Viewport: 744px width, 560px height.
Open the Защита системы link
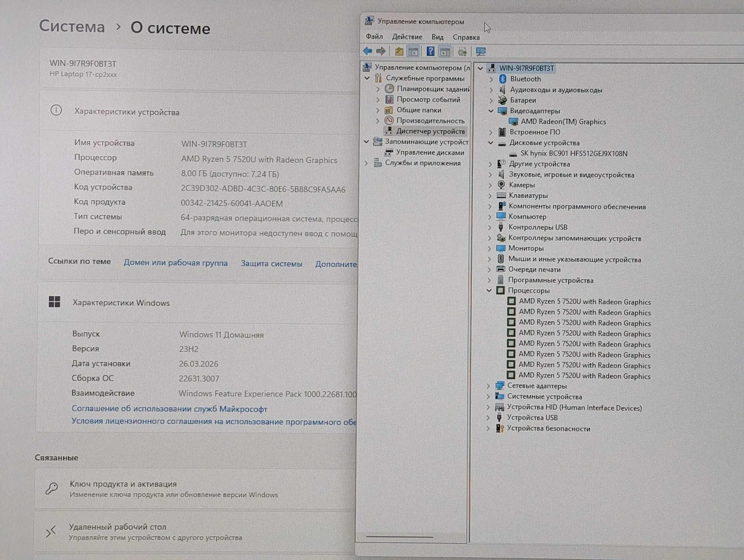272,264
